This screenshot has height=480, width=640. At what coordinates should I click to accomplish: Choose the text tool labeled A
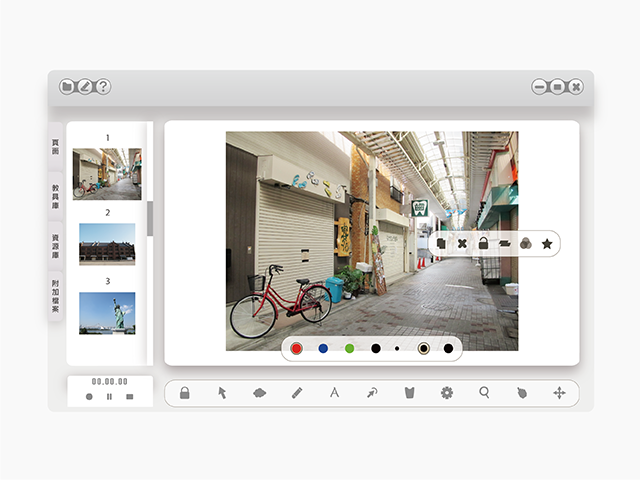pyautogui.click(x=334, y=393)
